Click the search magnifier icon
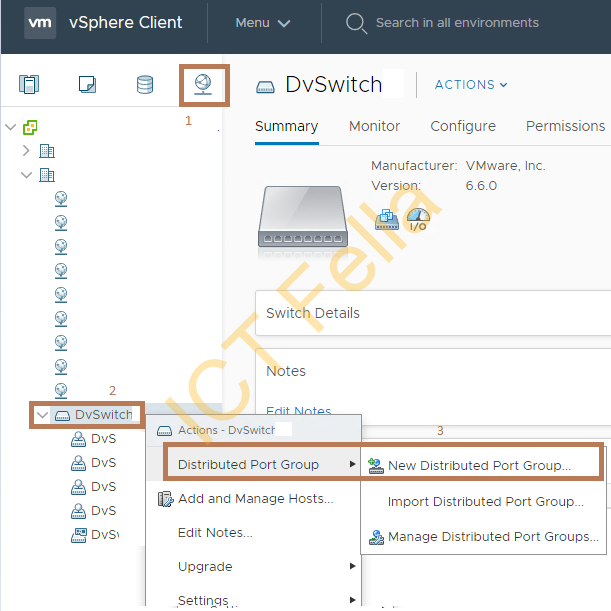 click(356, 23)
